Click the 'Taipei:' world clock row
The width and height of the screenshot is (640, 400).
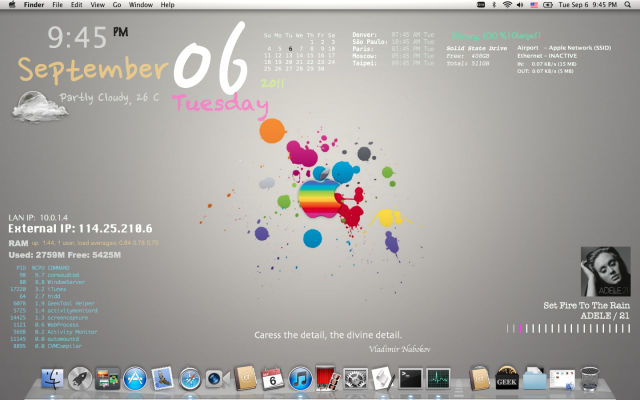[393, 63]
